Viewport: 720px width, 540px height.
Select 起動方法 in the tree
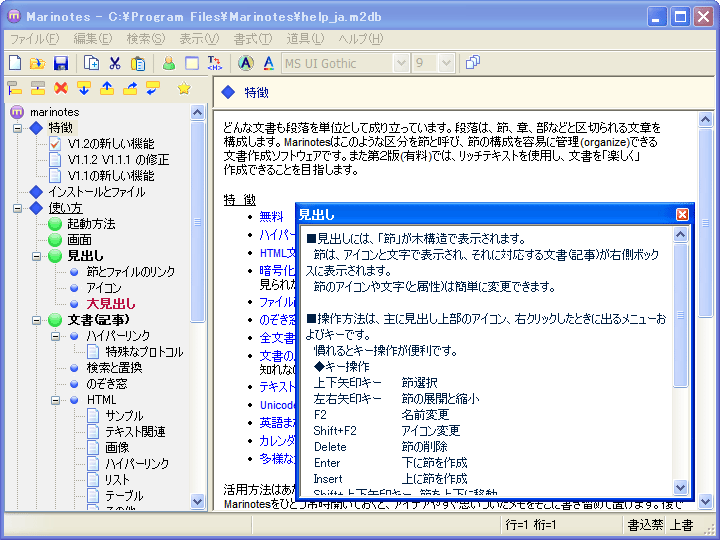(x=91, y=224)
